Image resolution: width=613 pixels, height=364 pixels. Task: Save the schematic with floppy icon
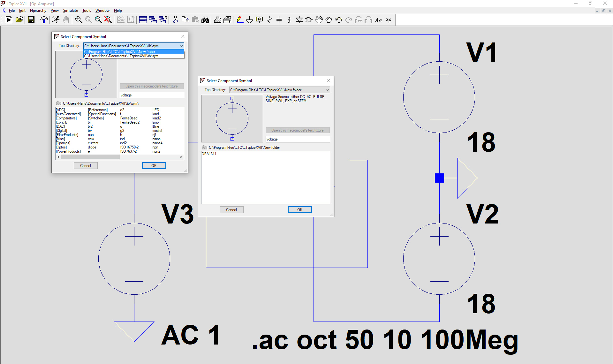tap(31, 20)
